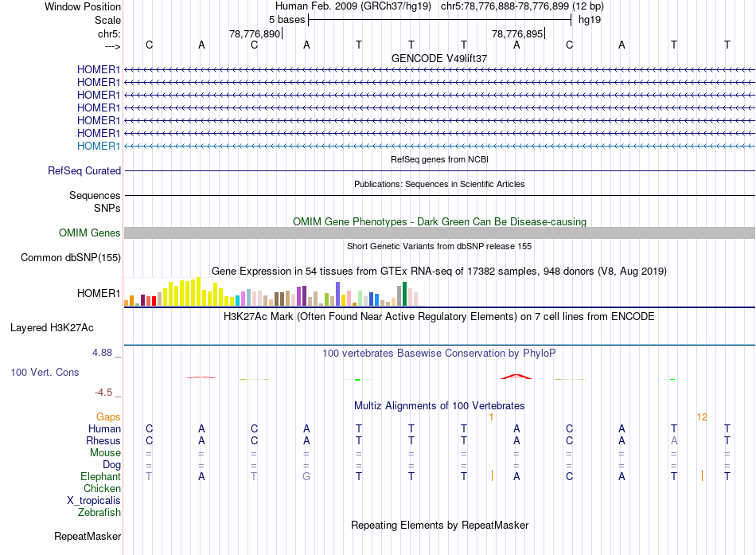Open 100 vertebrates Basewise Conservation by PhyloP title
Viewport: 756px width, 555px height.
439,354
